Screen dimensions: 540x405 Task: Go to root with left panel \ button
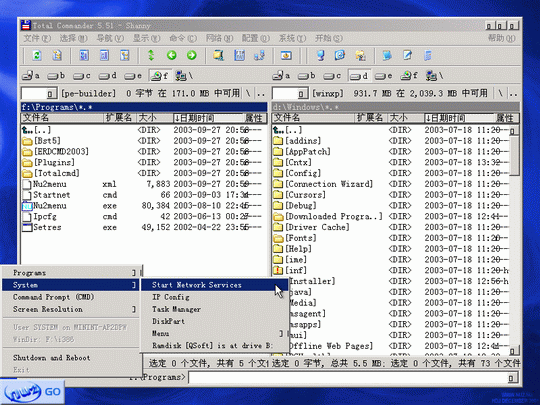coord(248,93)
